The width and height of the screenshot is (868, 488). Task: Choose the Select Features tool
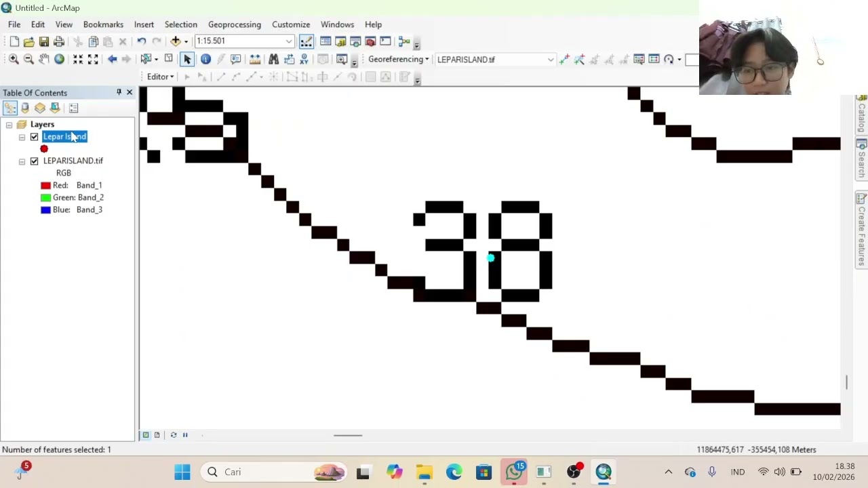pyautogui.click(x=146, y=60)
